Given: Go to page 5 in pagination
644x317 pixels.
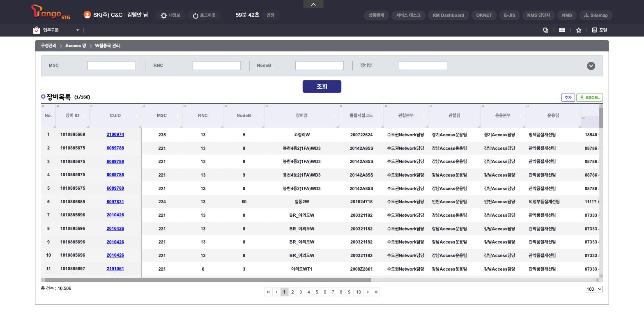Looking at the screenshot, I should (317, 292).
